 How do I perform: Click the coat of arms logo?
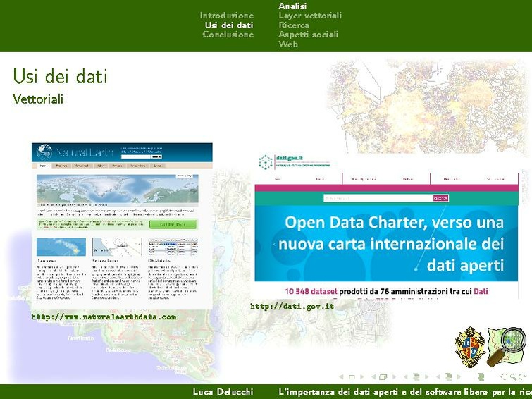[x=470, y=347]
